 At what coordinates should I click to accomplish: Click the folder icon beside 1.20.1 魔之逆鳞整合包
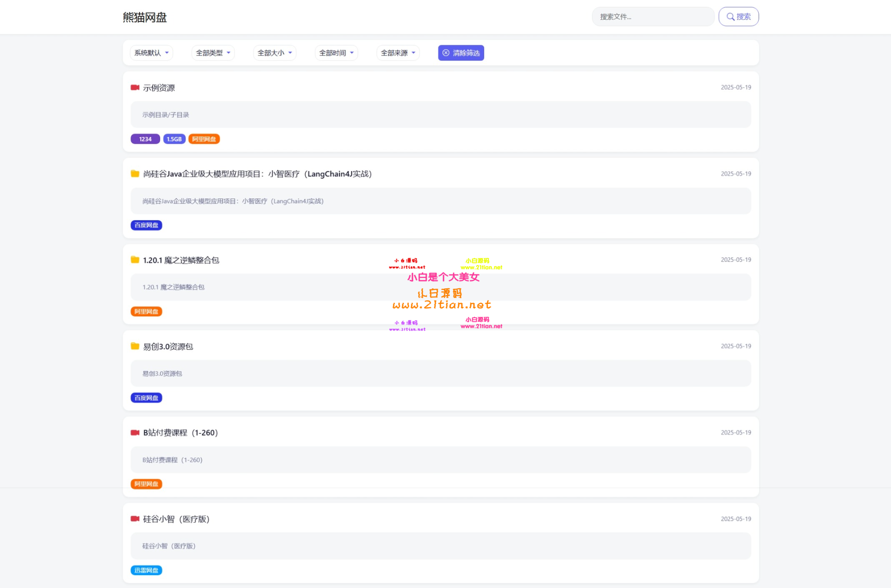135,260
